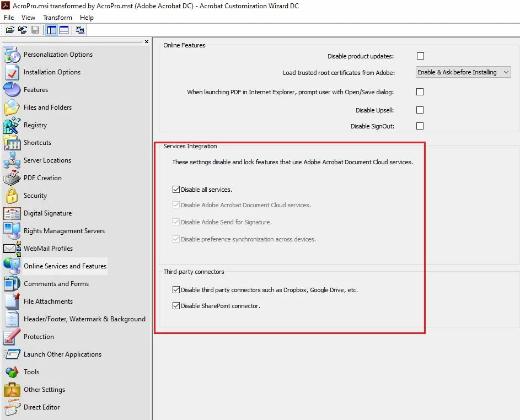Toggle the vertical split pane view icon
This screenshot has height=420, width=520.
point(52,30)
